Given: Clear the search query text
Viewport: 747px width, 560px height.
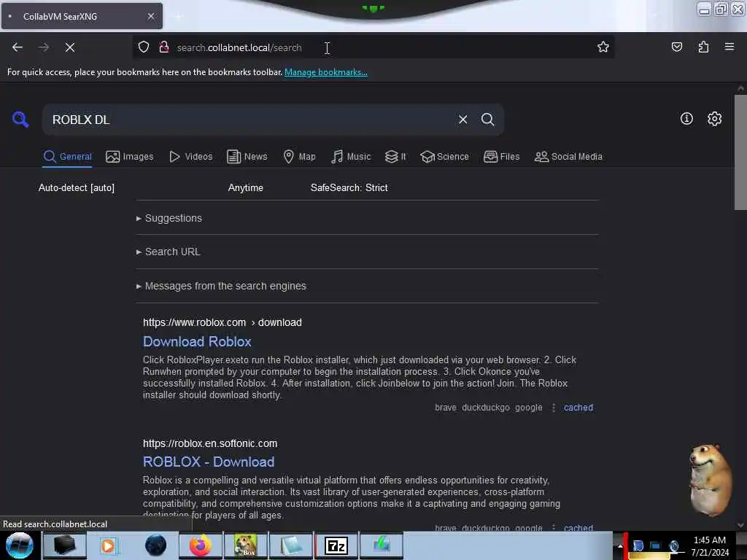Looking at the screenshot, I should (x=462, y=120).
